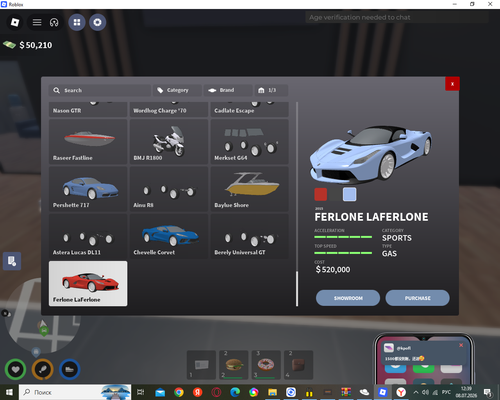The image size is (500, 400).
Task: Open the blue gear settings button
Action: coord(97,22)
